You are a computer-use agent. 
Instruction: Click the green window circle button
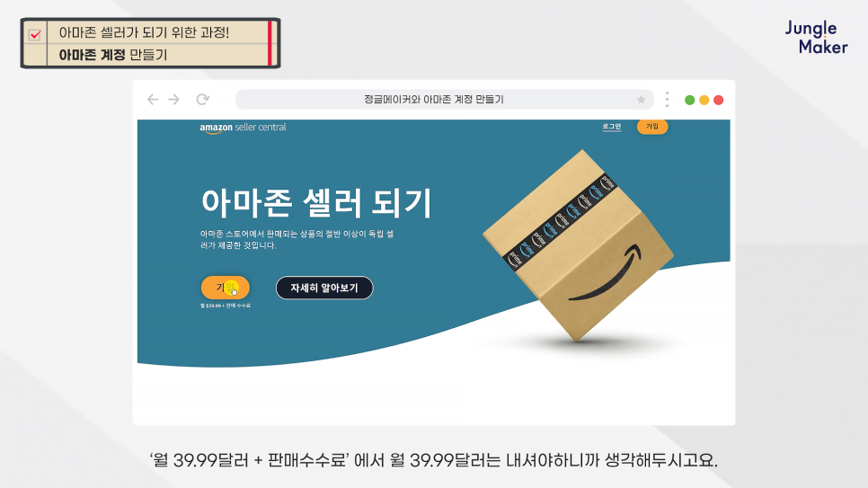(690, 101)
